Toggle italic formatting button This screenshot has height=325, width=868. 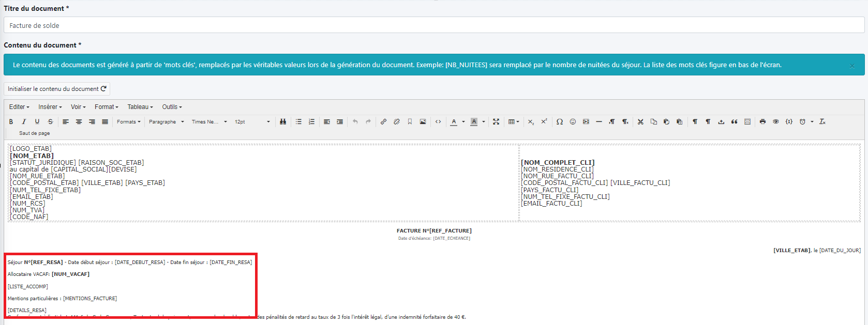24,122
